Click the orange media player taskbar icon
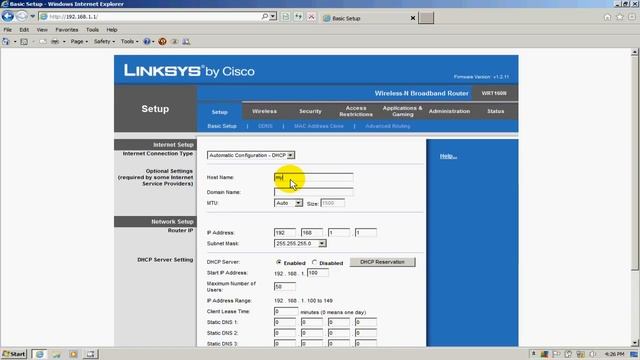The image size is (640, 360). tap(73, 354)
